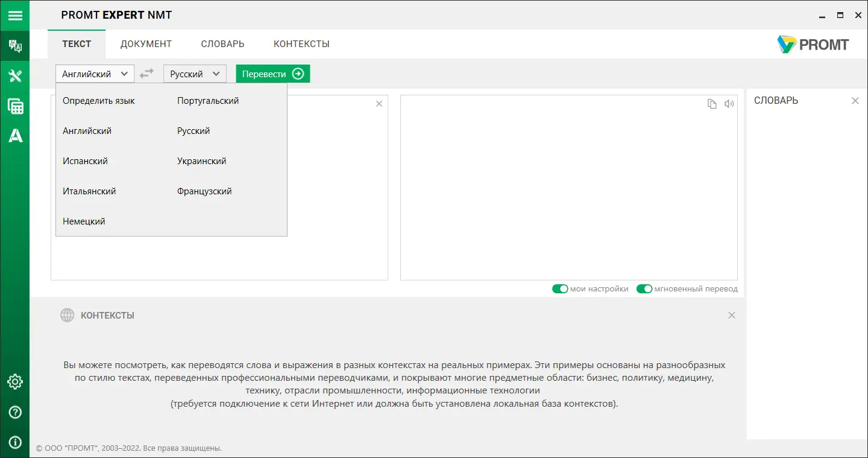Open settings via the gear icon
868x458 pixels.
(15, 382)
